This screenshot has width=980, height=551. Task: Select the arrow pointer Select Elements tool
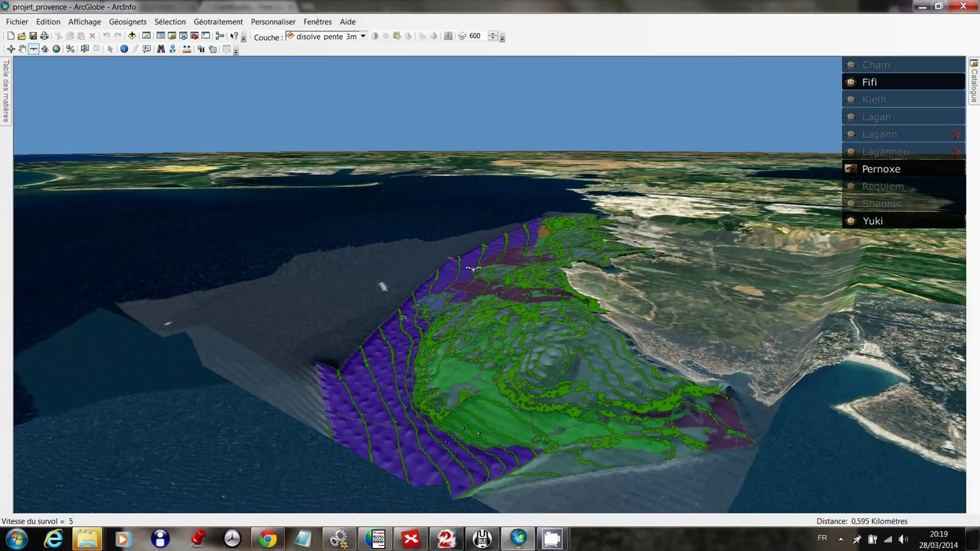point(110,49)
